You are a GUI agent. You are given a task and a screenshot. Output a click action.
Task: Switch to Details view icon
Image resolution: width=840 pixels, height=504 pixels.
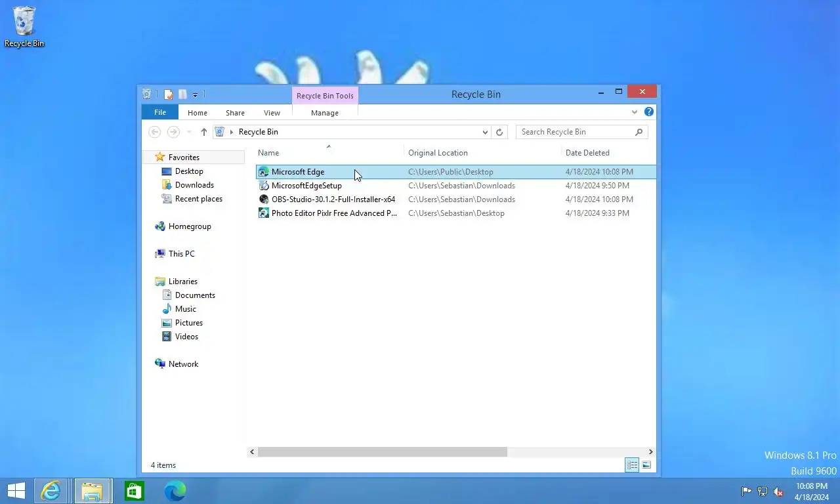tap(632, 465)
